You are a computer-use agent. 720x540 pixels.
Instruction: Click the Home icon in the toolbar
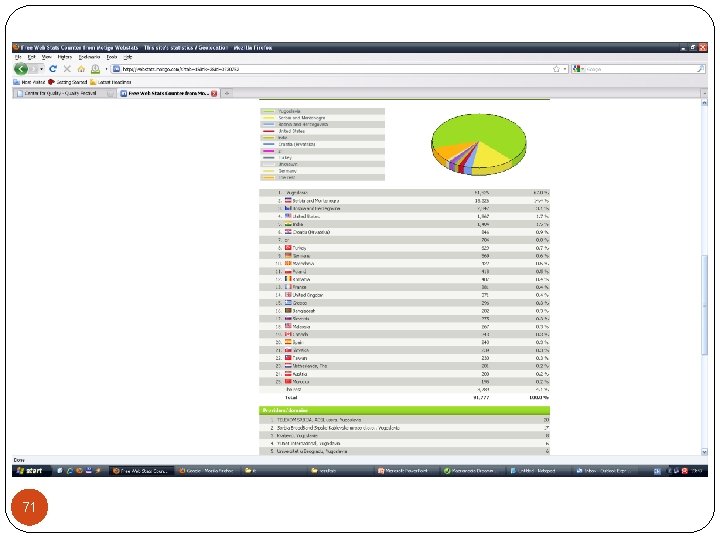81,69
